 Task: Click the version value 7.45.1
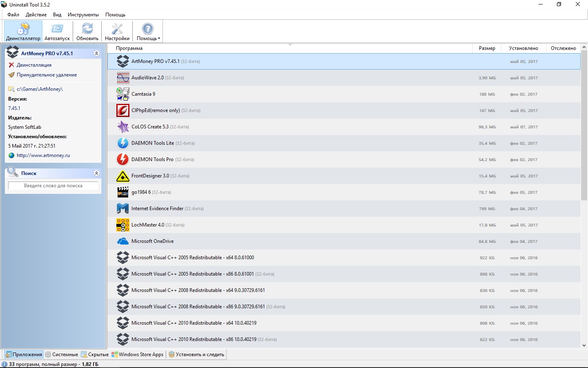(14, 108)
